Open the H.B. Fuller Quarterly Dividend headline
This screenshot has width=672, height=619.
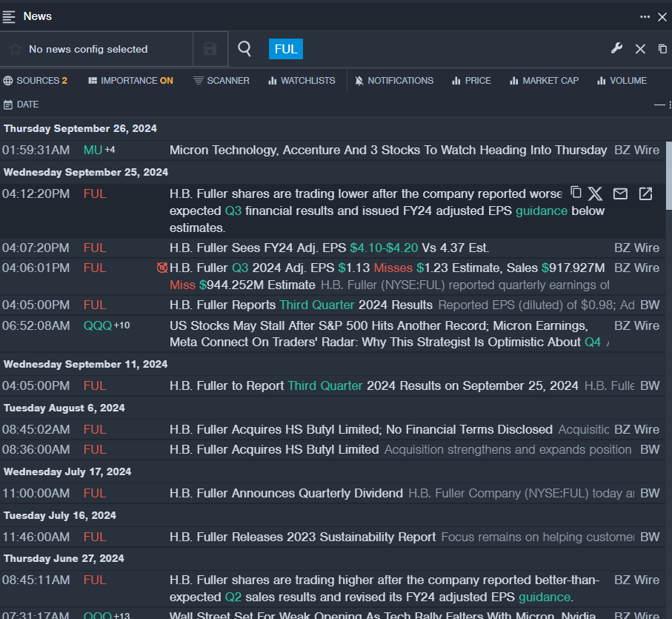point(286,493)
